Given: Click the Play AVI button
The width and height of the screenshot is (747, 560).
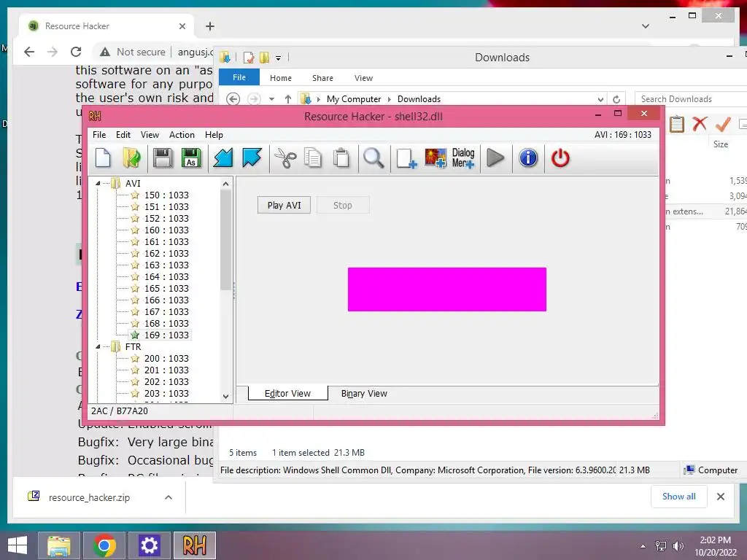Looking at the screenshot, I should pos(284,205).
